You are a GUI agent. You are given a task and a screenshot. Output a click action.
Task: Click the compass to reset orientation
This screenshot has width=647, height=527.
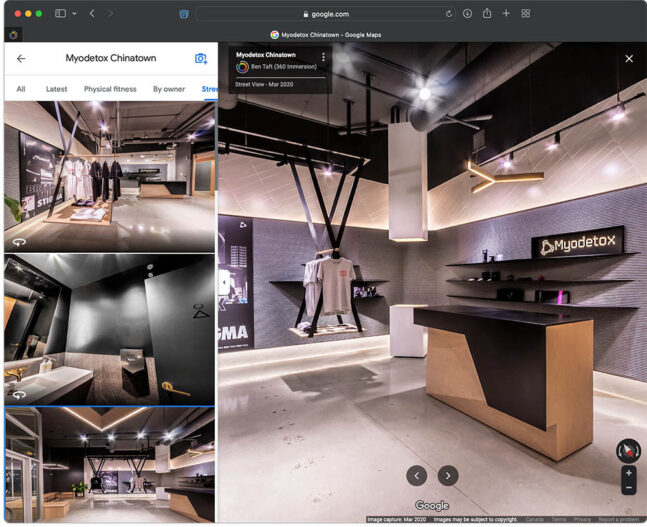pyautogui.click(x=628, y=450)
